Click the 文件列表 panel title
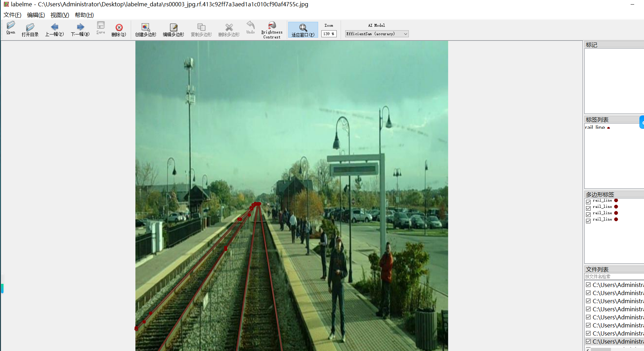The height and width of the screenshot is (351, 644). click(597, 269)
